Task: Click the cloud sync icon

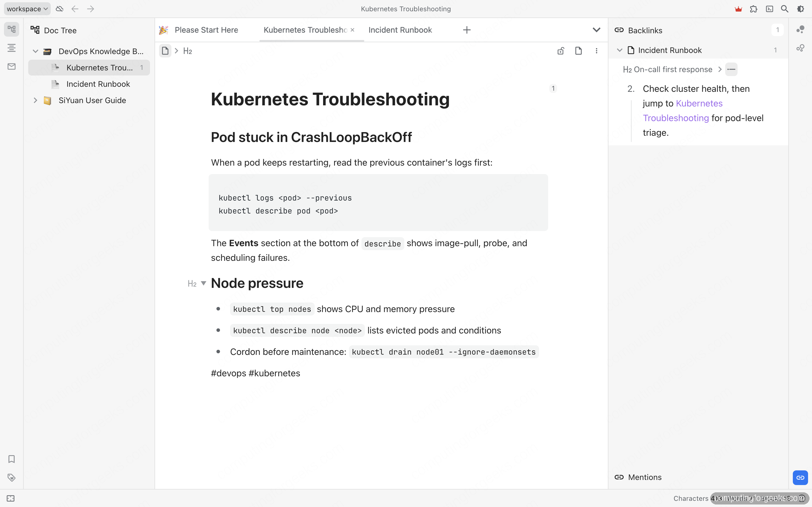Action: pos(59,9)
